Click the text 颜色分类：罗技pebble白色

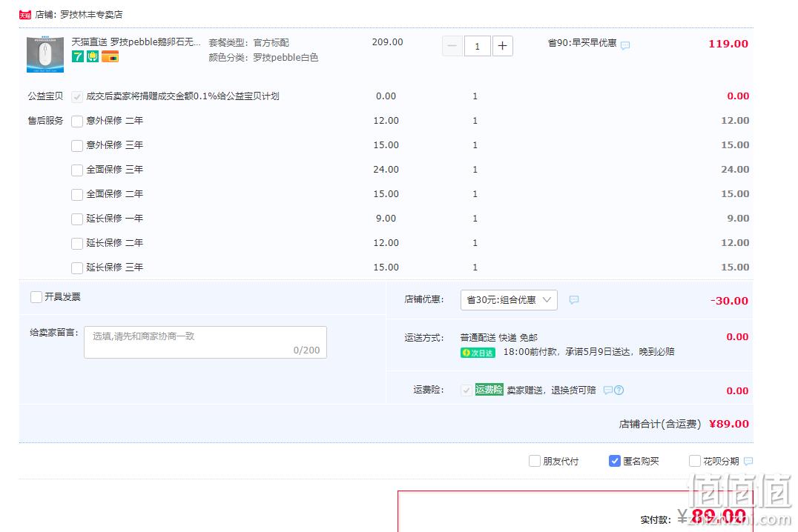click(x=263, y=58)
